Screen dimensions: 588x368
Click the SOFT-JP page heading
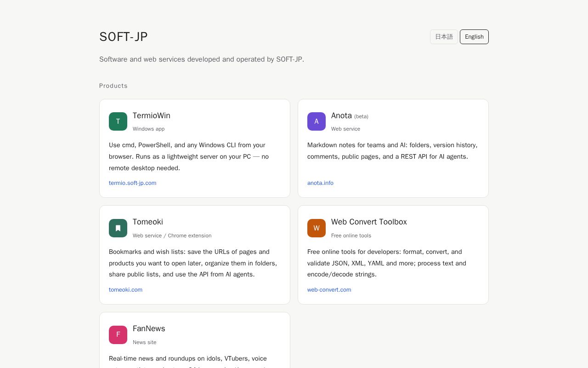tap(124, 37)
